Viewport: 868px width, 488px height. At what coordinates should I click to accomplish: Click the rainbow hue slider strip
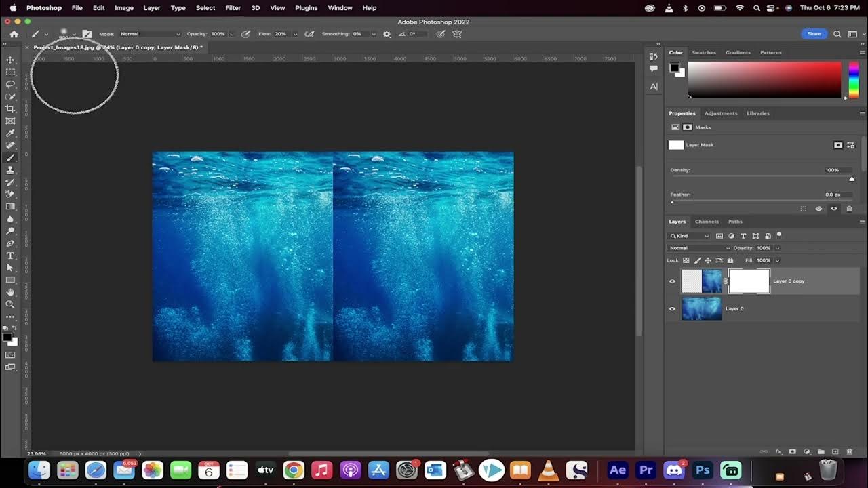click(853, 80)
